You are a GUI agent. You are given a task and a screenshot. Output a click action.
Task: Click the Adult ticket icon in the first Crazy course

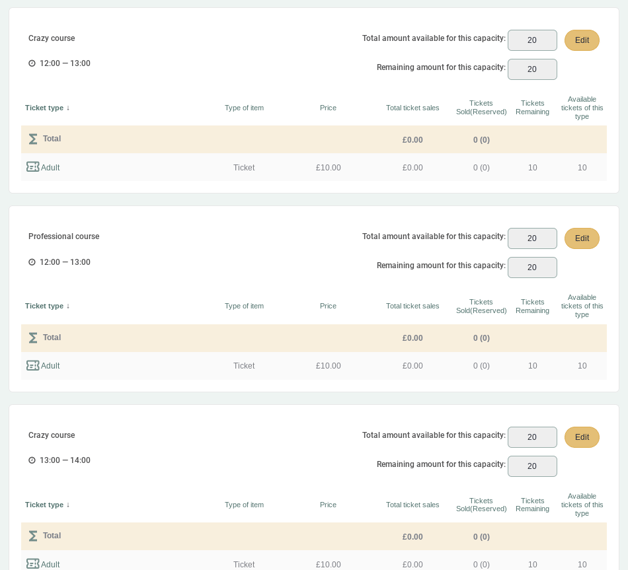coord(33,167)
